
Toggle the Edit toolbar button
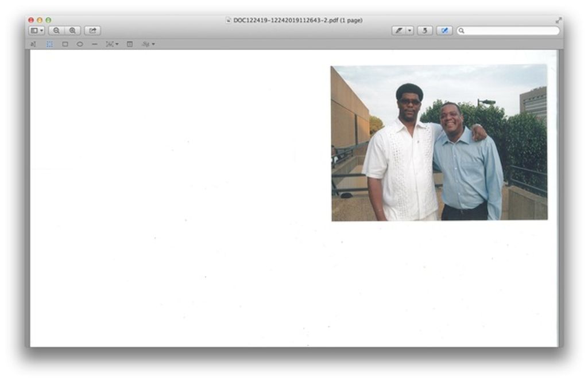[444, 31]
